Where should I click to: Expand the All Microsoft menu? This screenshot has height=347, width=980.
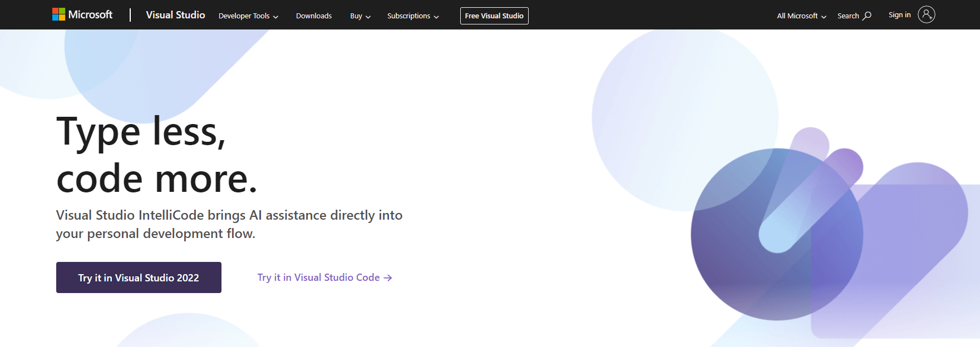[x=801, y=16]
